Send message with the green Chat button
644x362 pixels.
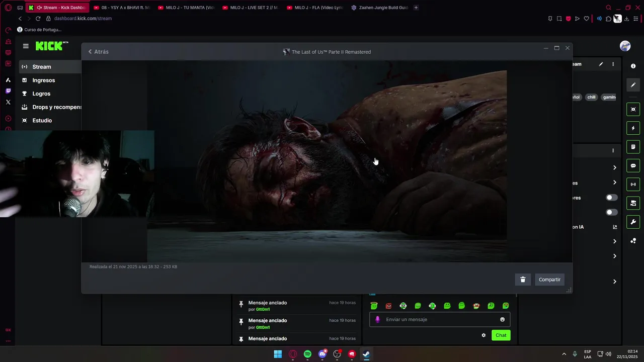[x=501, y=335]
